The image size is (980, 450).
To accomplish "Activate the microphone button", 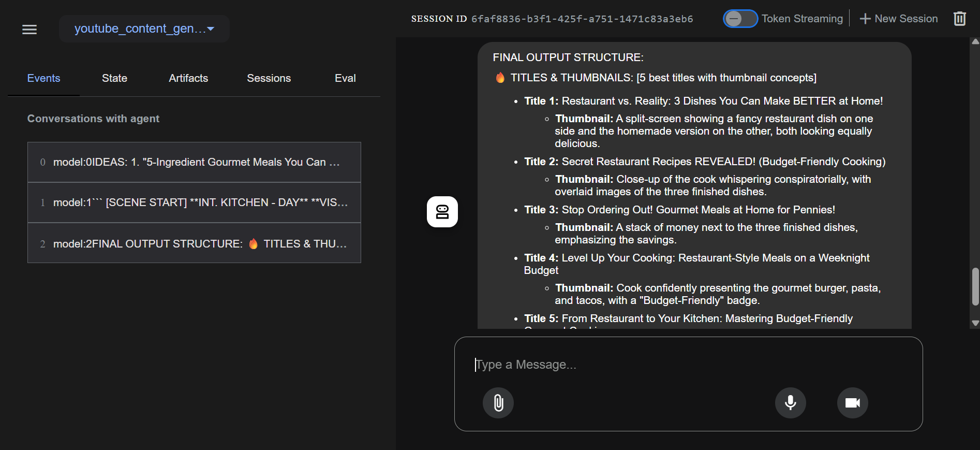I will coord(791,403).
